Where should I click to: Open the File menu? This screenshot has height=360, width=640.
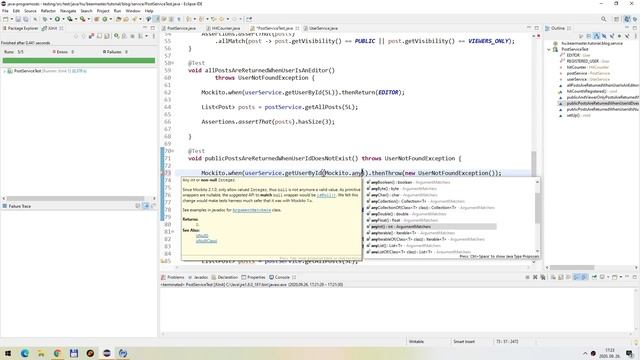coord(5,11)
